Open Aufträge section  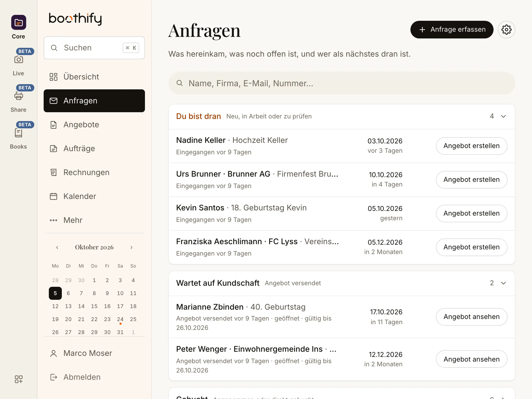click(x=94, y=149)
